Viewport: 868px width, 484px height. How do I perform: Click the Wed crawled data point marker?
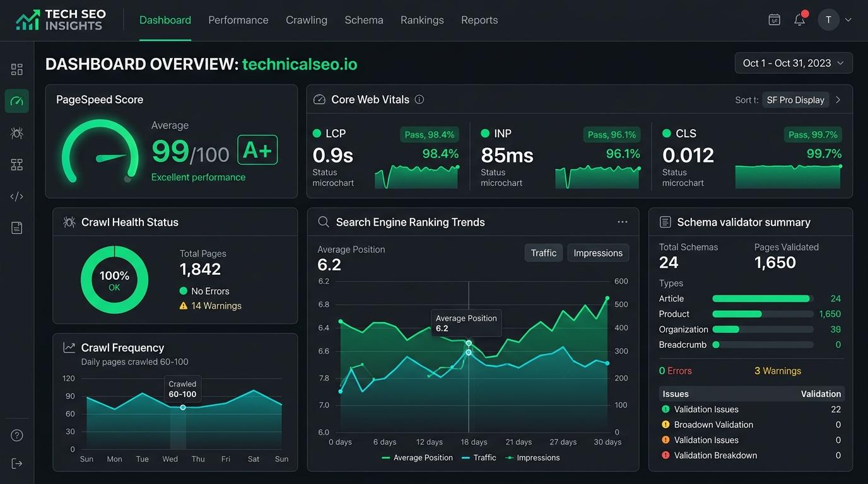(x=183, y=407)
